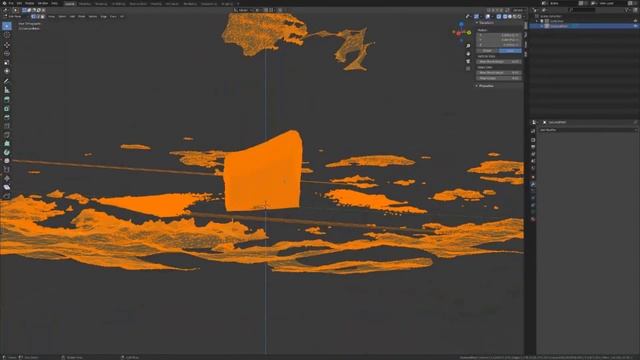Click the Local button in the Transform panel
Image resolution: width=640 pixels, height=360 pixels.
tap(510, 51)
